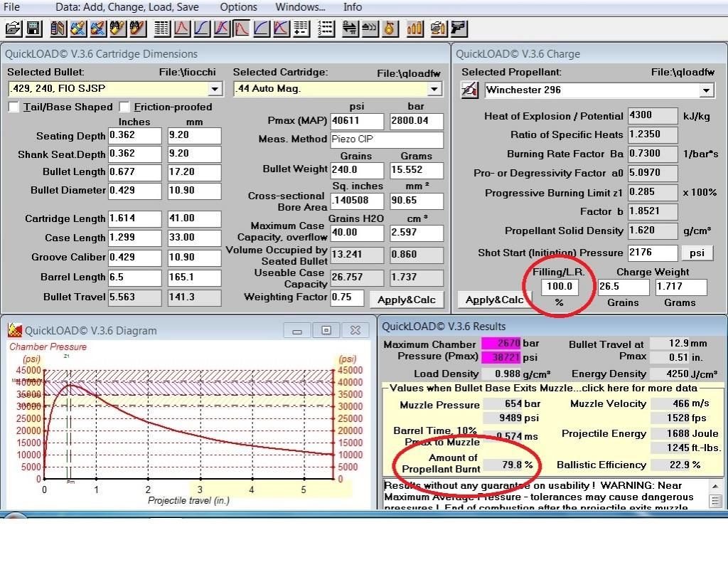Expand the Selected Cartridge .44 Auto Mag dropdown
This screenshot has width=728, height=587.
click(x=434, y=89)
